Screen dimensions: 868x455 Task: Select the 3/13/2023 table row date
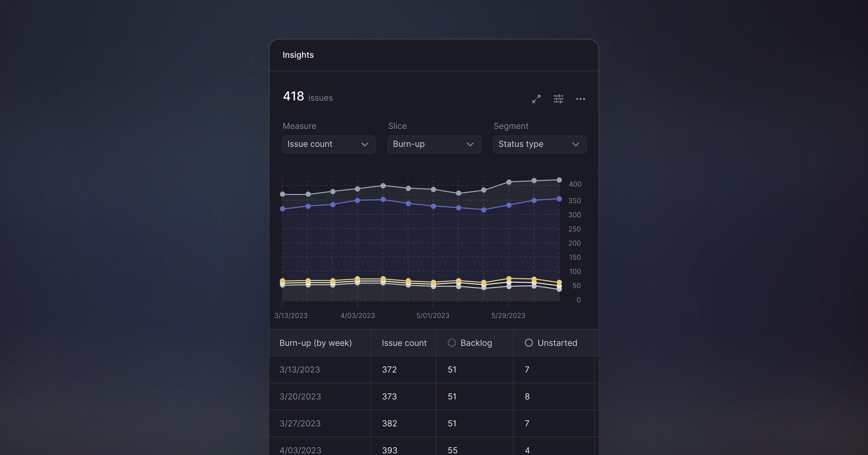[300, 370]
